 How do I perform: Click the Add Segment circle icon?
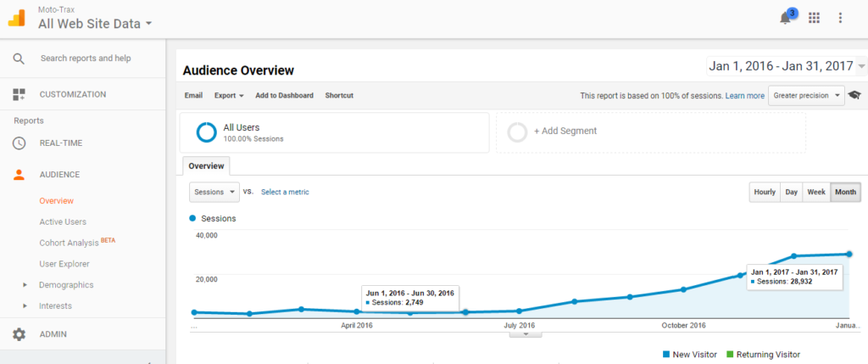click(518, 132)
